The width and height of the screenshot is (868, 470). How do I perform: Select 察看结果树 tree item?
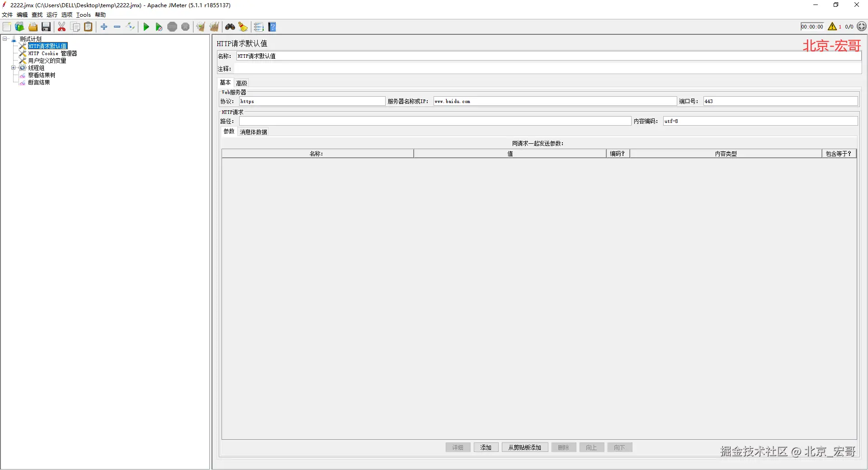point(42,75)
